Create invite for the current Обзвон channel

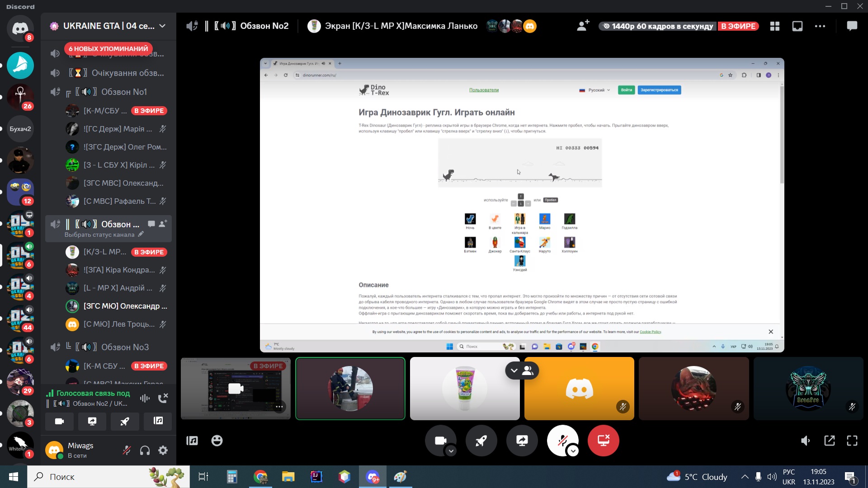163,224
